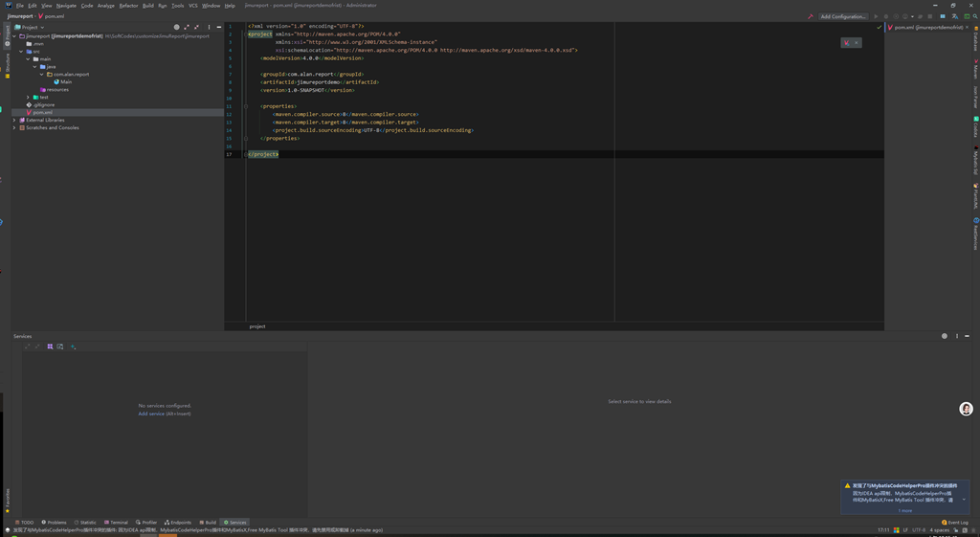Close the Maven floating notification
This screenshot has height=537, width=980.
pyautogui.click(x=857, y=42)
